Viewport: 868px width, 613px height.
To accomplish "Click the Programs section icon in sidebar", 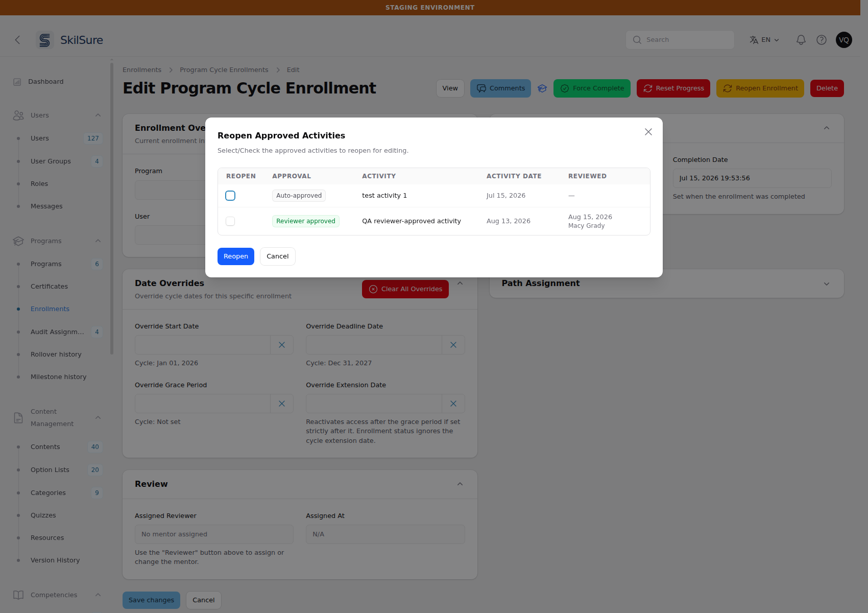I will pyautogui.click(x=18, y=241).
